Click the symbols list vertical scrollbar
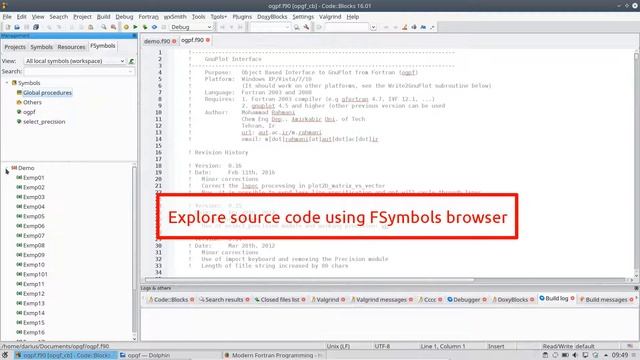 tap(134, 251)
